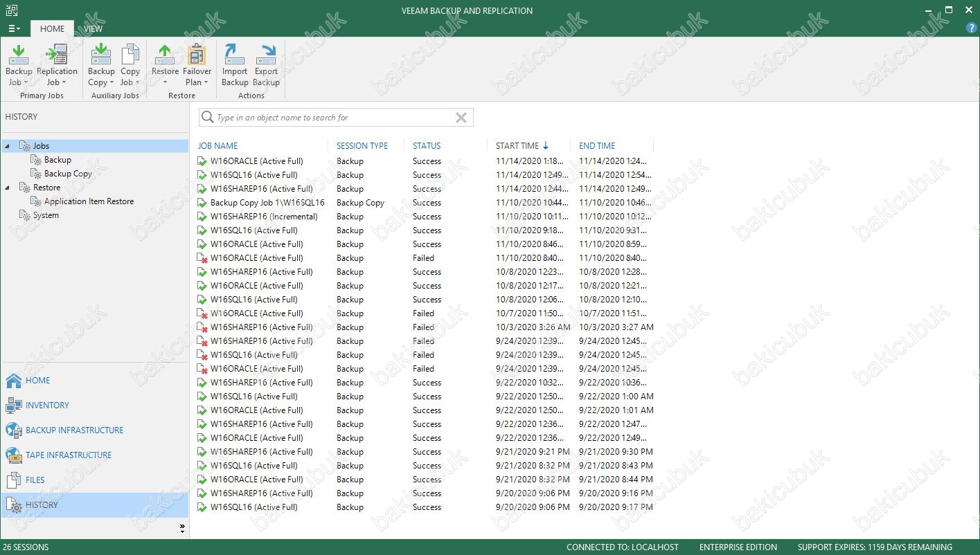Expand the Copy Job dropdown arrow
The image size is (980, 555).
tap(138, 83)
